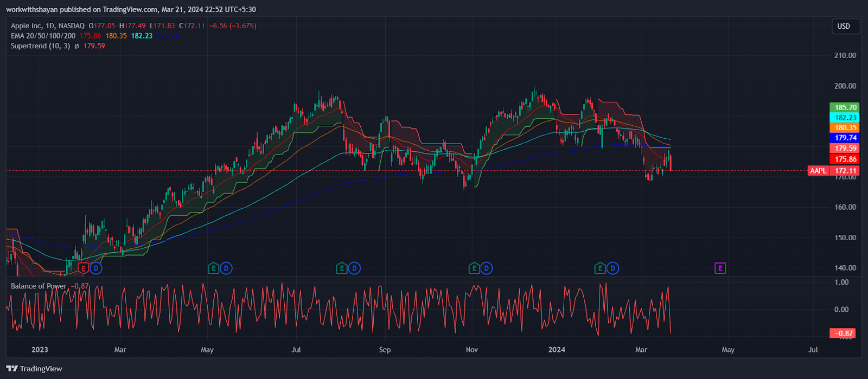This screenshot has width=868, height=379.
Task: Click the dividend D marker after Nov 2023
Action: [487, 268]
